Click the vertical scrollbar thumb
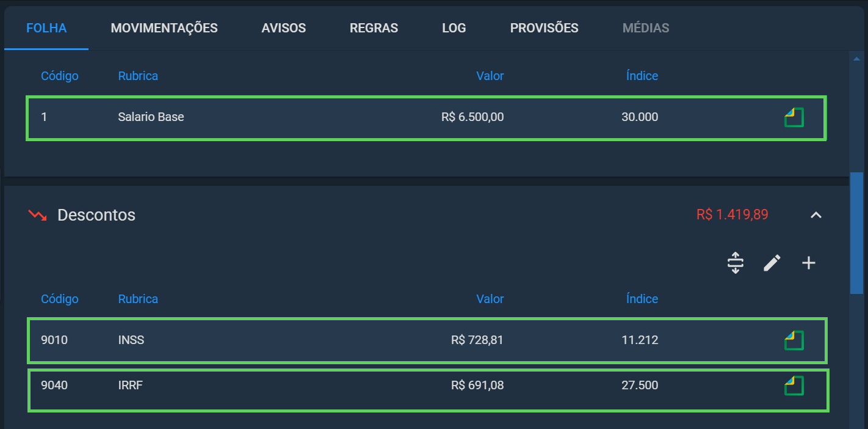 [856, 233]
